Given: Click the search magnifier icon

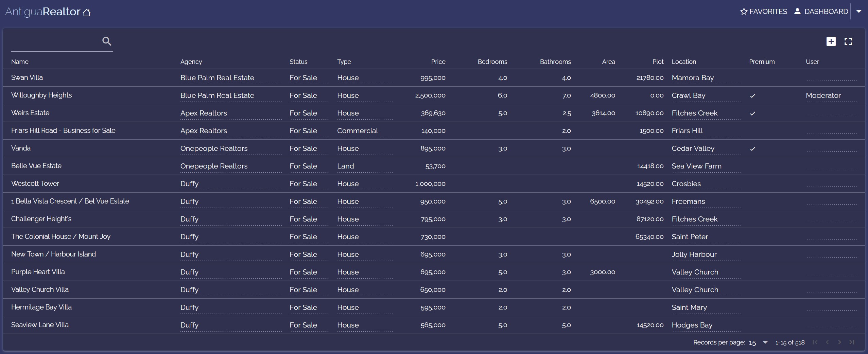Looking at the screenshot, I should tap(107, 41).
